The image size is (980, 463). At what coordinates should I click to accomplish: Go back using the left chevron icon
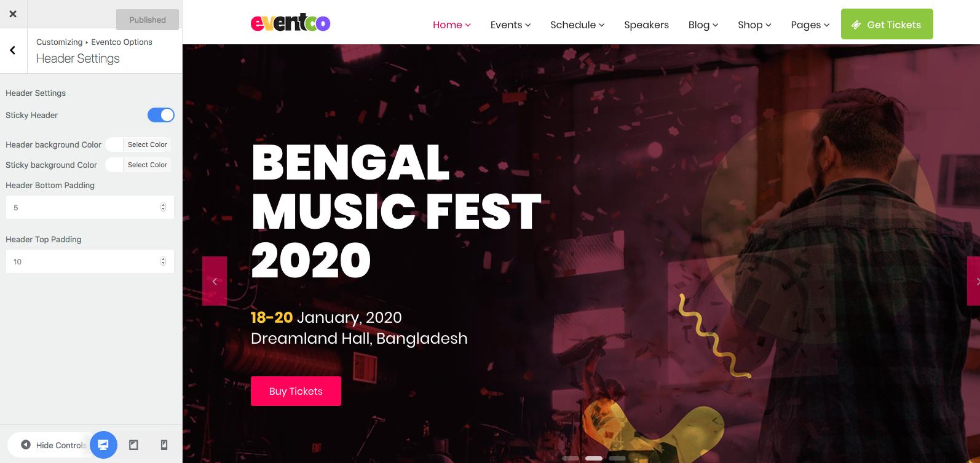coord(13,50)
